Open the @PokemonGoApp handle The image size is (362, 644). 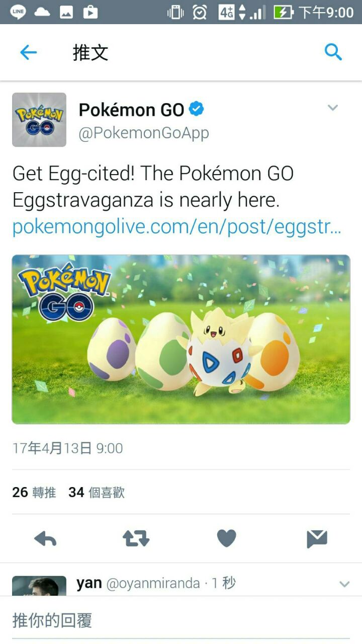pyautogui.click(x=144, y=133)
